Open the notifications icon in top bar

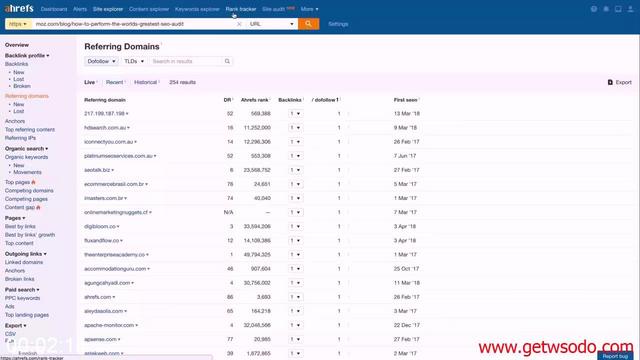click(x=606, y=9)
